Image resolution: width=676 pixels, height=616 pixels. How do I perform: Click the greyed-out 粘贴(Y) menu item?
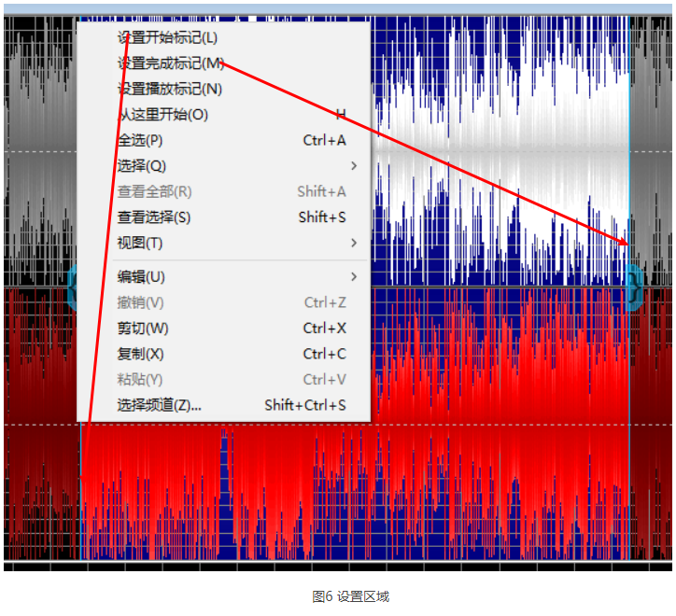tap(140, 380)
